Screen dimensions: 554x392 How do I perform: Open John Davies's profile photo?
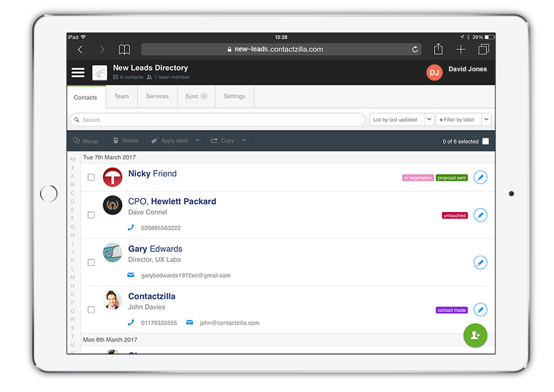click(113, 300)
